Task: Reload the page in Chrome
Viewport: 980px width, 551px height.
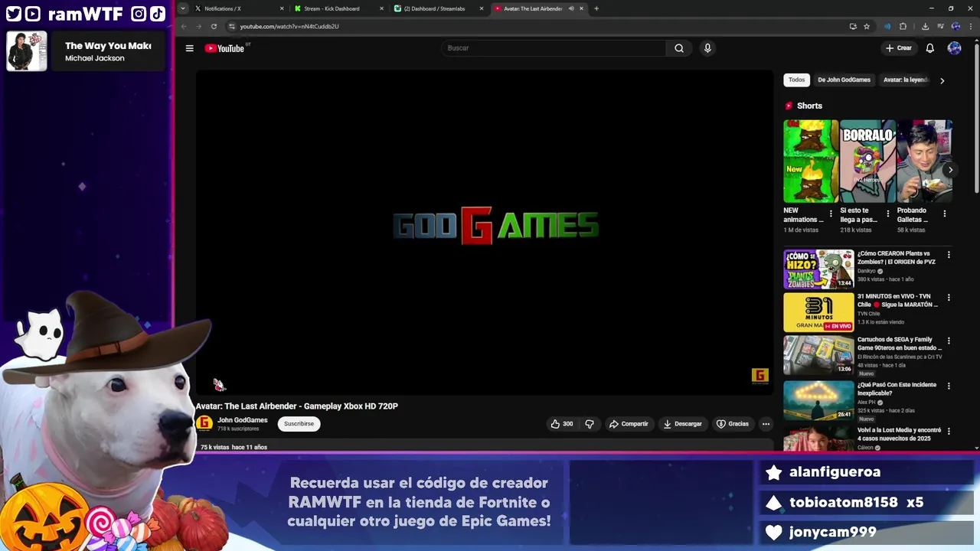Action: click(x=214, y=26)
